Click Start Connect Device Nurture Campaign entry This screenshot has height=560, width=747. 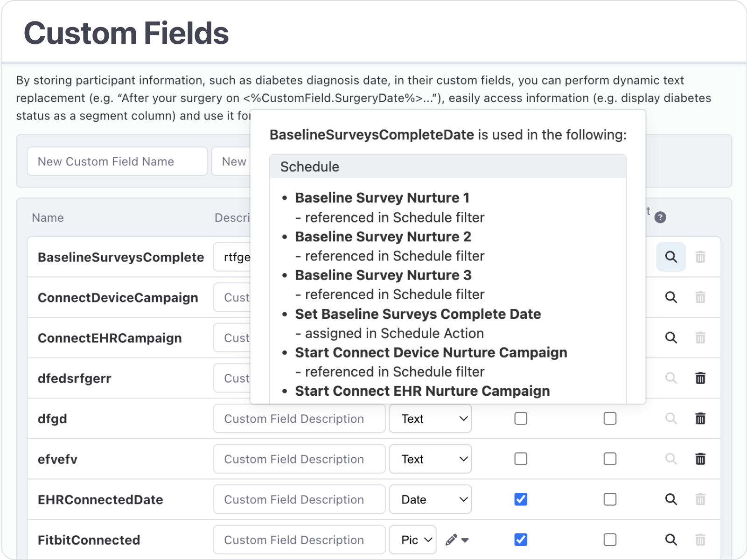tap(431, 352)
